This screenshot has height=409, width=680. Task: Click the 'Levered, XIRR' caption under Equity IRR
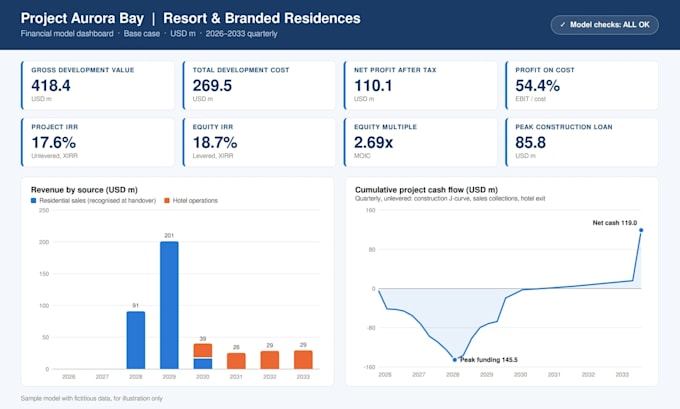click(x=213, y=156)
